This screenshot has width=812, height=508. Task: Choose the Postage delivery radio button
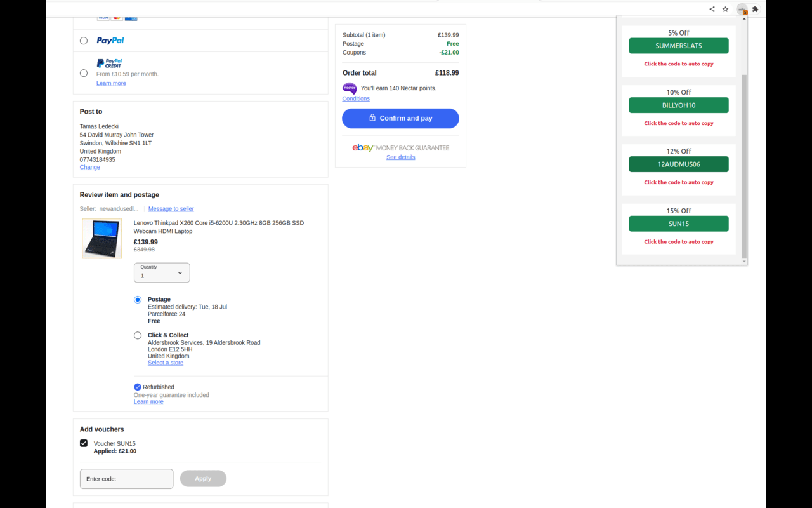[138, 300]
